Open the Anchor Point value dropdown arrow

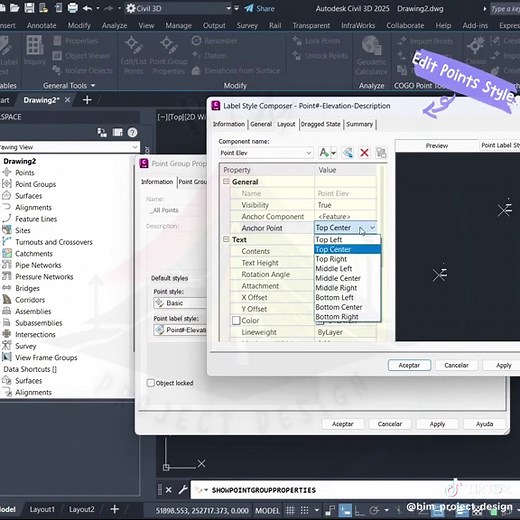[x=372, y=228]
